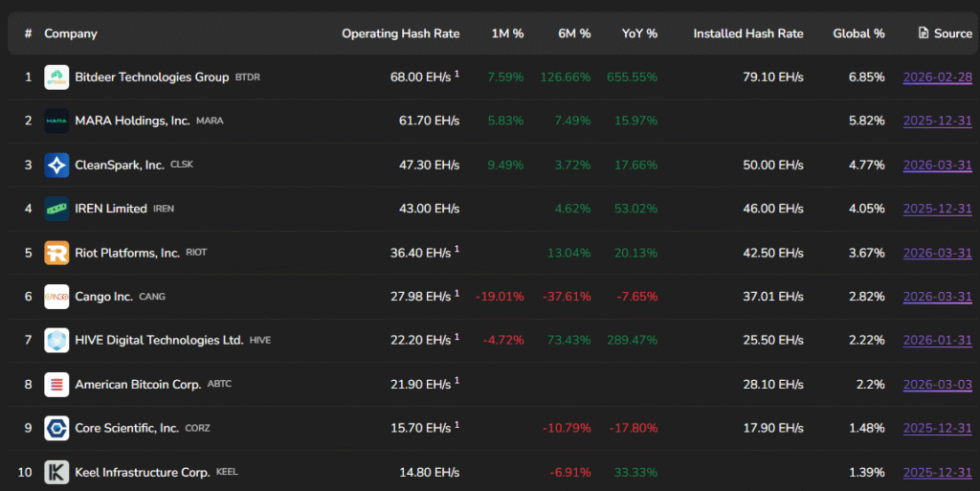Screen dimensions: 980x491
Task: Open American Bitcoin source link 2026-03-03
Action: point(937,385)
